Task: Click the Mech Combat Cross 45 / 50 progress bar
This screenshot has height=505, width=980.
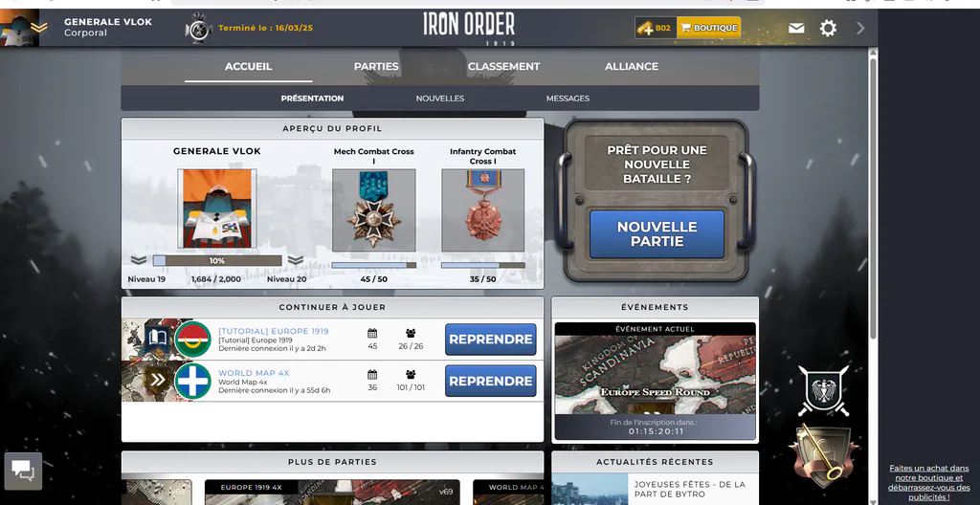Action: click(374, 265)
